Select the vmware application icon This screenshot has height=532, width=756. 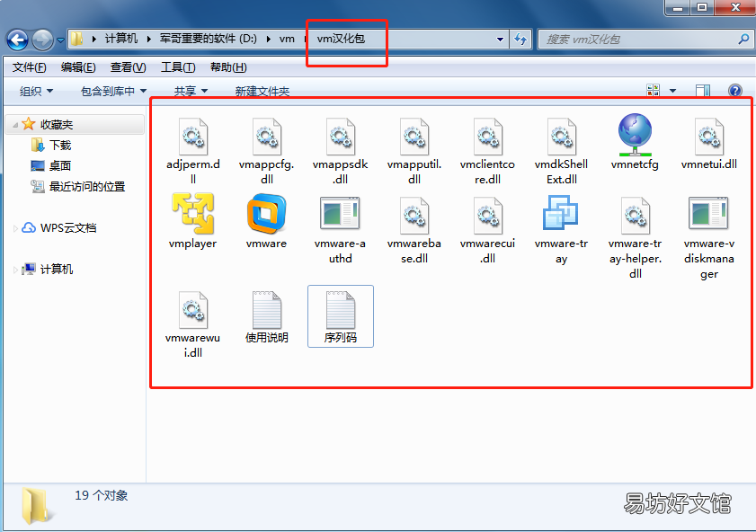click(x=267, y=214)
